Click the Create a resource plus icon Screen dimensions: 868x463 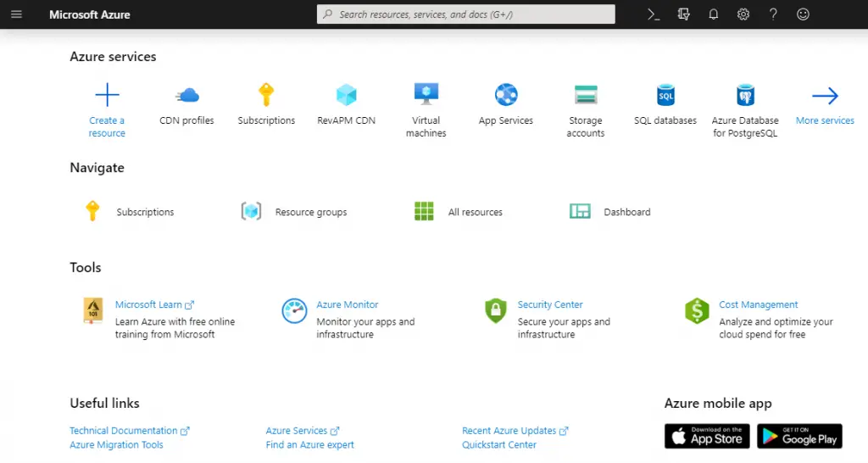point(107,95)
